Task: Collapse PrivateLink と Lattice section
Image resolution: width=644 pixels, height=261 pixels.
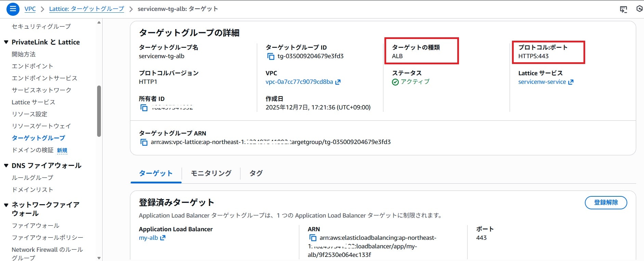Action: 6,42
